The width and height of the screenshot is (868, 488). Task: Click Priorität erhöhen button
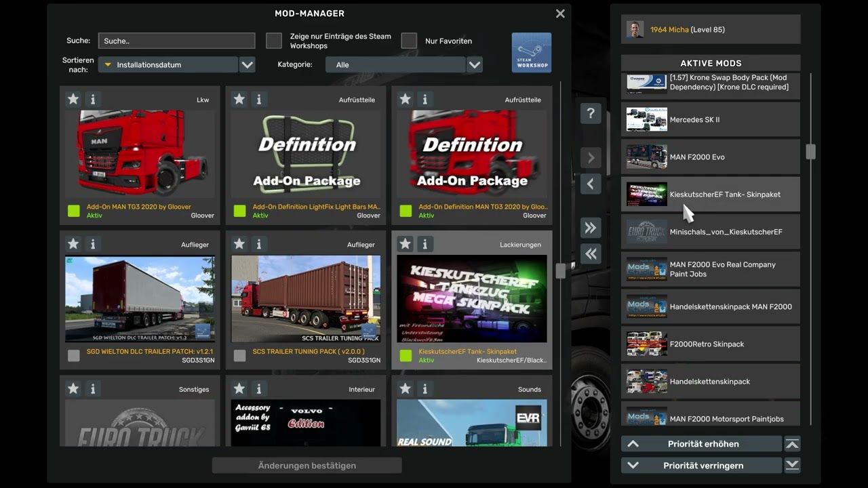coord(702,444)
